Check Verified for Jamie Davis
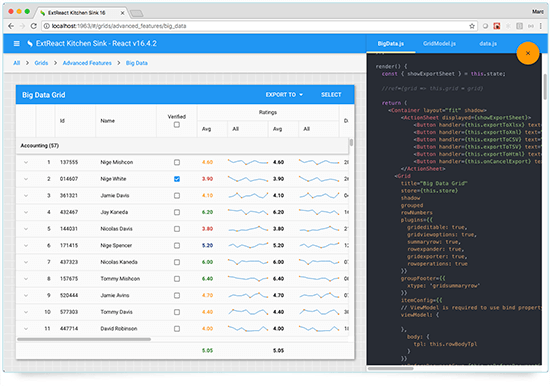Viewport: 550px width, 386px height. (x=177, y=195)
